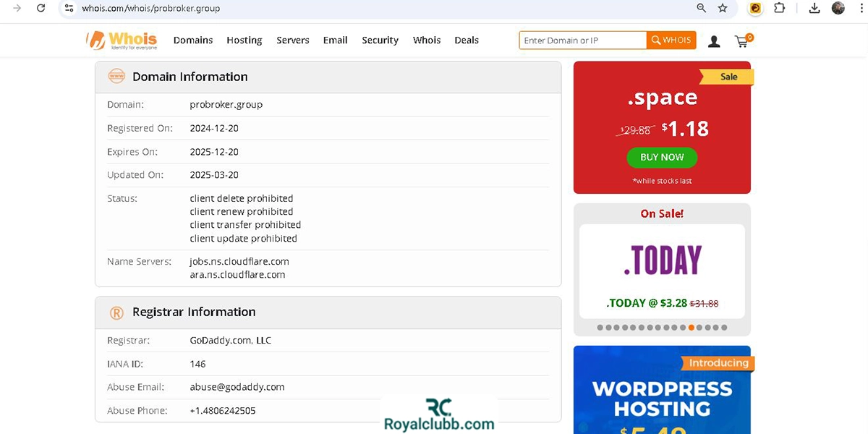Open the Servers menu
The width and height of the screenshot is (868, 434).
(293, 41)
